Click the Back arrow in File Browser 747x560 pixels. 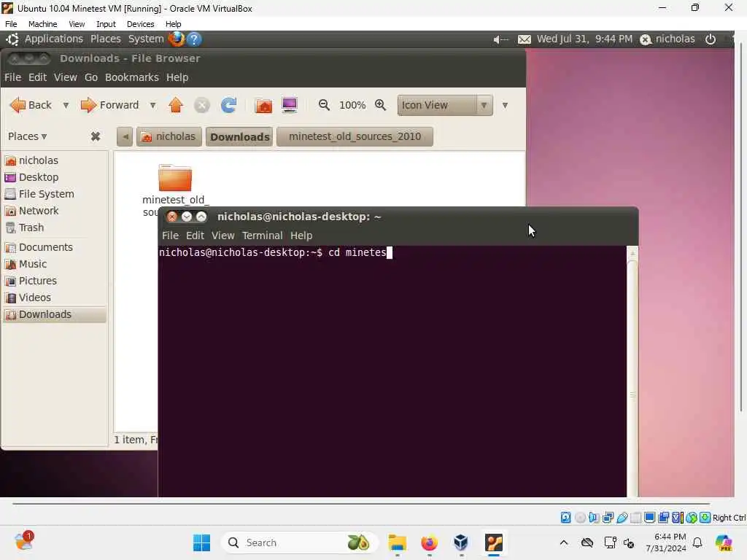coord(18,105)
